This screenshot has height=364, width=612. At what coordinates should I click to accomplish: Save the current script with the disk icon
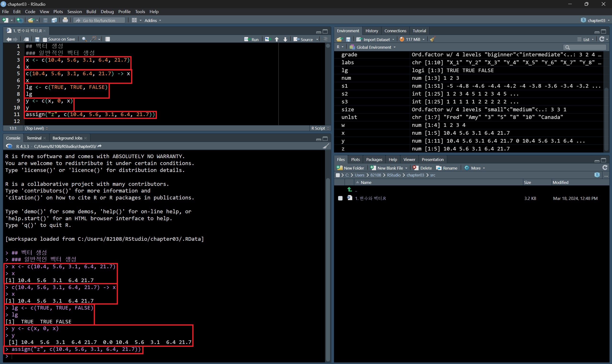(37, 39)
